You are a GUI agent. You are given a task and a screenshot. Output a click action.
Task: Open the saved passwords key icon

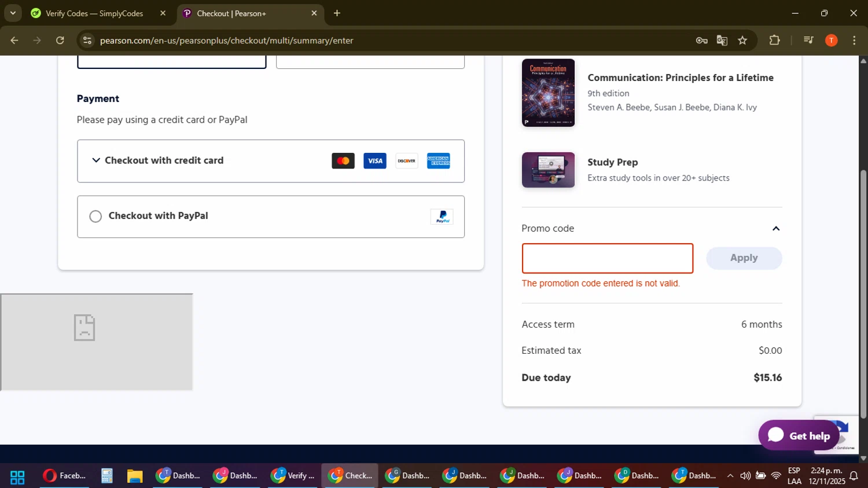(x=701, y=41)
